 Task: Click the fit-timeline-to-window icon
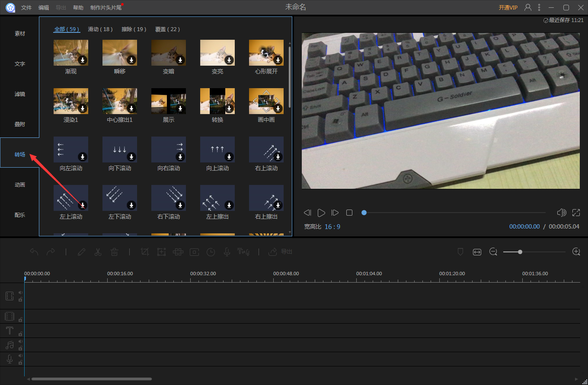477,252
